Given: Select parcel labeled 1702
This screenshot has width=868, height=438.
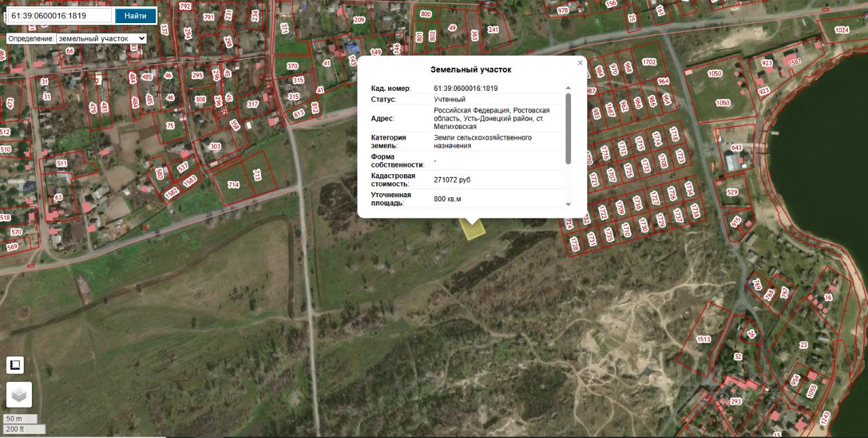Looking at the screenshot, I should click(649, 62).
